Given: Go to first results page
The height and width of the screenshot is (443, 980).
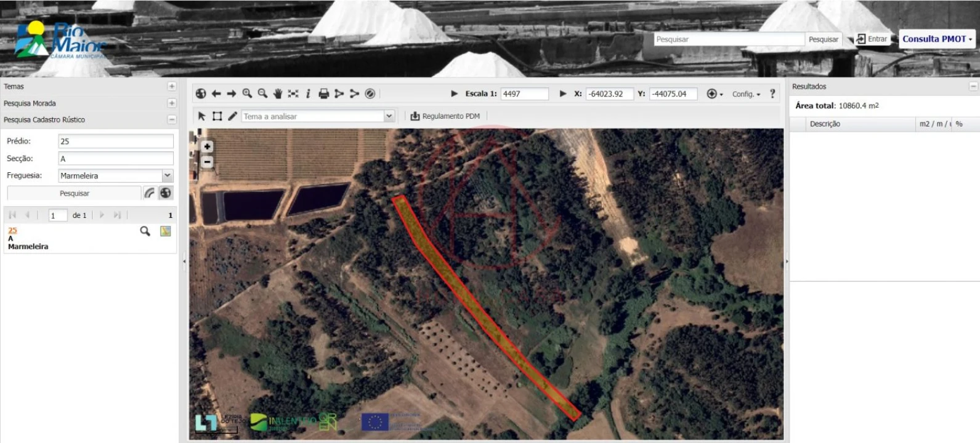Looking at the screenshot, I should [x=12, y=215].
